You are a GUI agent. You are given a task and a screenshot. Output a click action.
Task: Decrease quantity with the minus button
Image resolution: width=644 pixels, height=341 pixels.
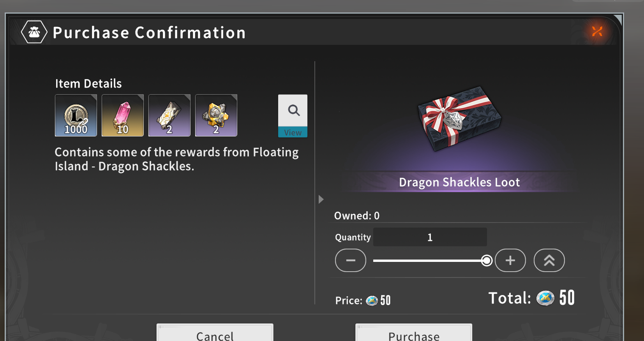(351, 260)
